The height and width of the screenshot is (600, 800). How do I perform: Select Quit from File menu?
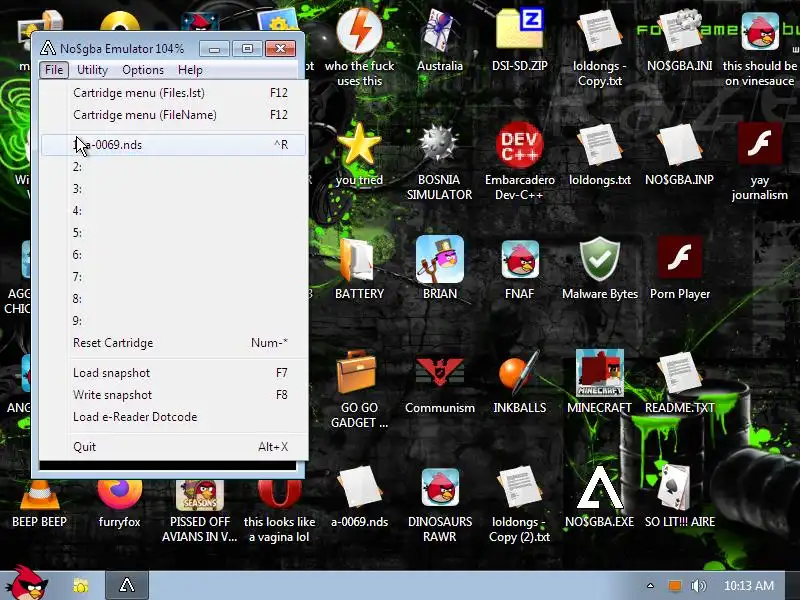[173, 447]
